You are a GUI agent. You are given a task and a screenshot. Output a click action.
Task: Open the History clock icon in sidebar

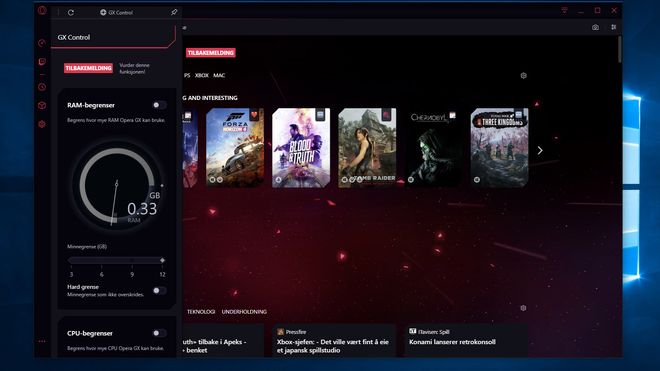pos(42,87)
